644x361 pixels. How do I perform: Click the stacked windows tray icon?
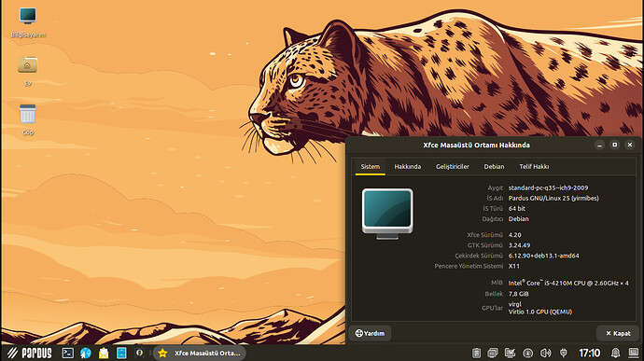tap(493, 353)
